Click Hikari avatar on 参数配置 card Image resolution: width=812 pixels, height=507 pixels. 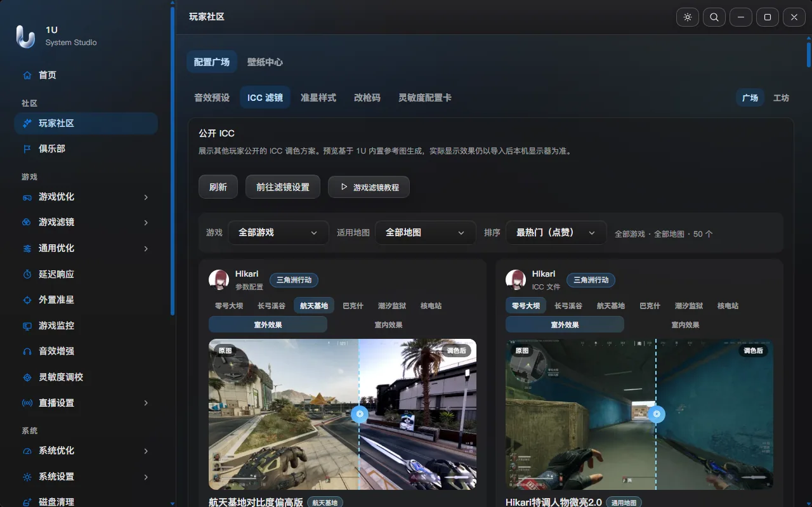coord(219,280)
